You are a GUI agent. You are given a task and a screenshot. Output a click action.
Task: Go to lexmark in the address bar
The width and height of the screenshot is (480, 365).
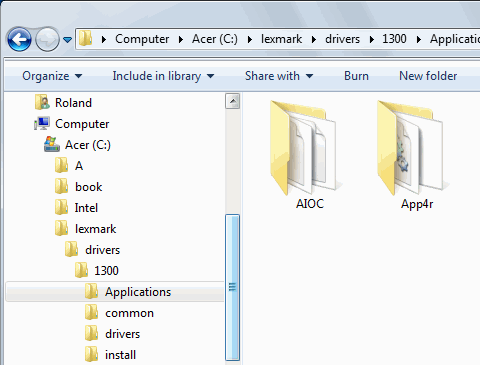click(x=281, y=39)
